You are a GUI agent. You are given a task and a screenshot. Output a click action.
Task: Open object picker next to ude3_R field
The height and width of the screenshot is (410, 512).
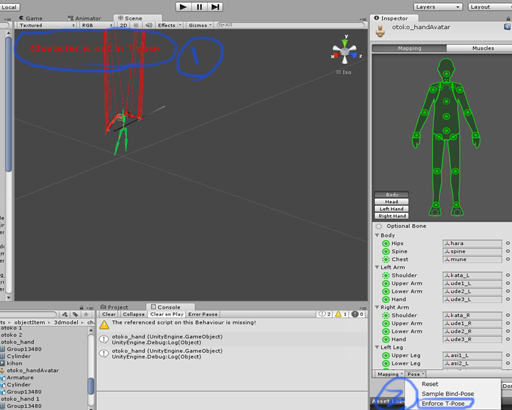[x=508, y=339]
